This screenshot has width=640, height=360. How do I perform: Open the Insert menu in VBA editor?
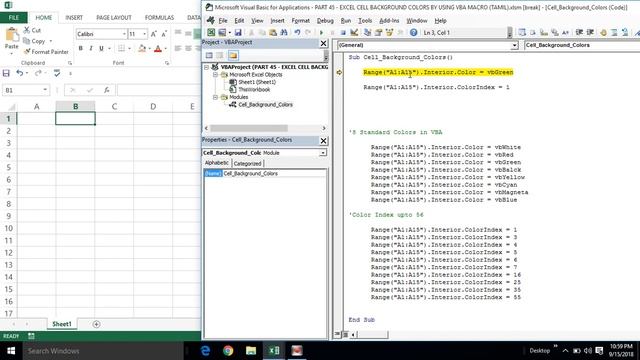(277, 20)
